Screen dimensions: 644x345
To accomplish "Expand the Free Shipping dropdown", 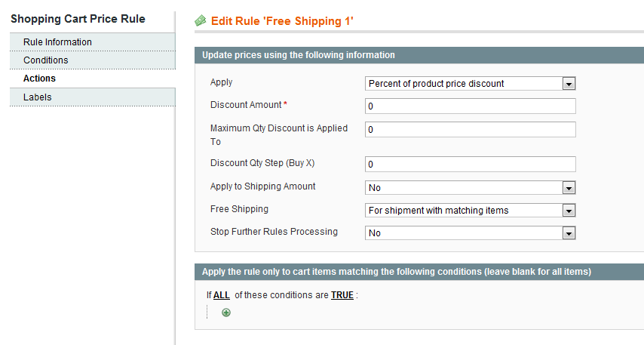I will click(x=470, y=211).
